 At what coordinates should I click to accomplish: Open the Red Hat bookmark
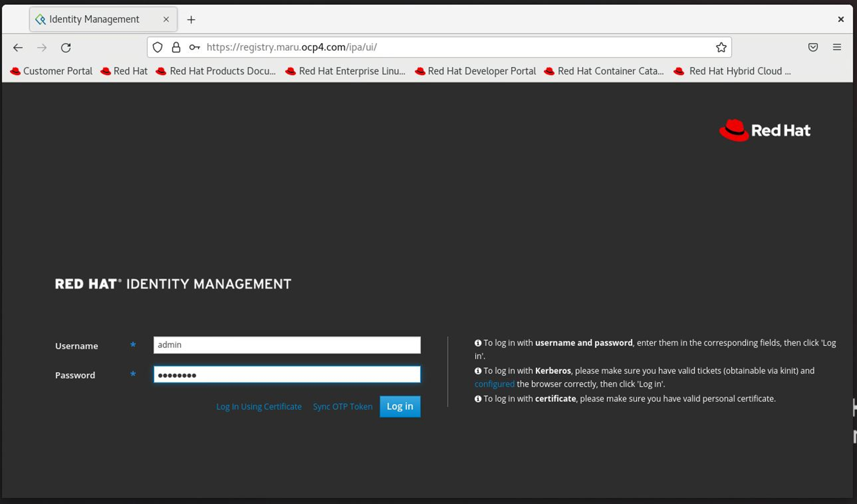[124, 71]
